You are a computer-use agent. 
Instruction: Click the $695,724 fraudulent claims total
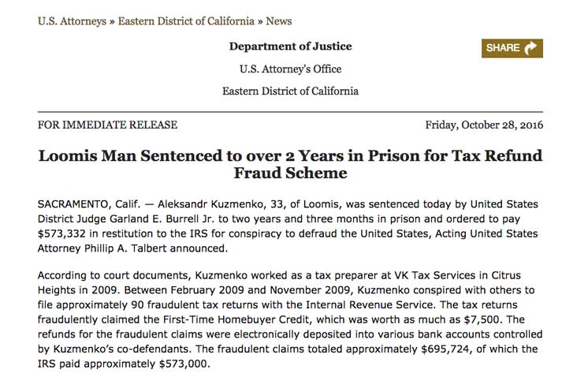click(x=445, y=349)
